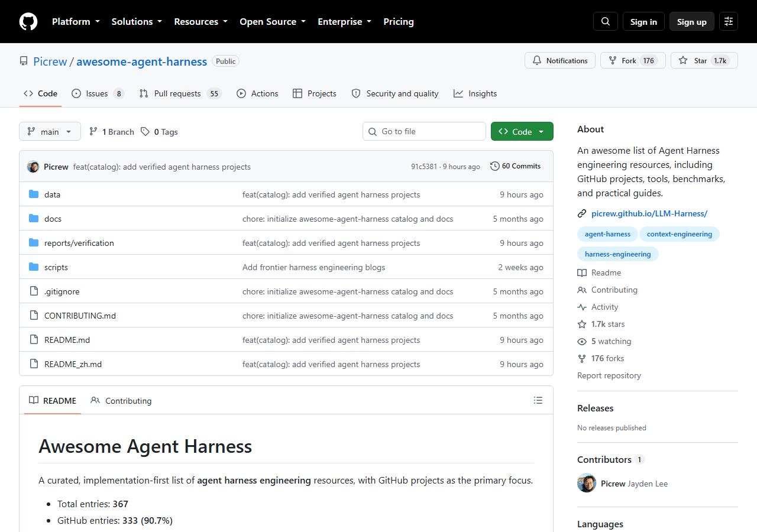This screenshot has width=757, height=532.
Task: View the 176 forks list
Action: (601, 358)
